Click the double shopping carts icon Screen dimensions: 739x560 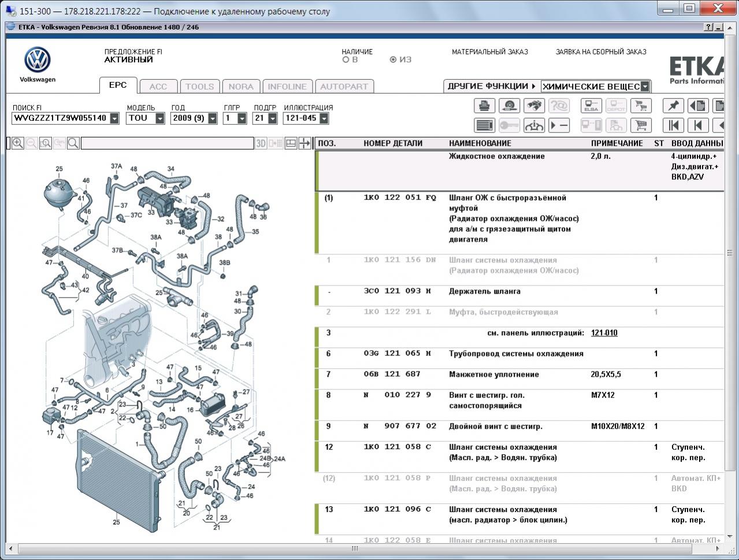click(641, 106)
